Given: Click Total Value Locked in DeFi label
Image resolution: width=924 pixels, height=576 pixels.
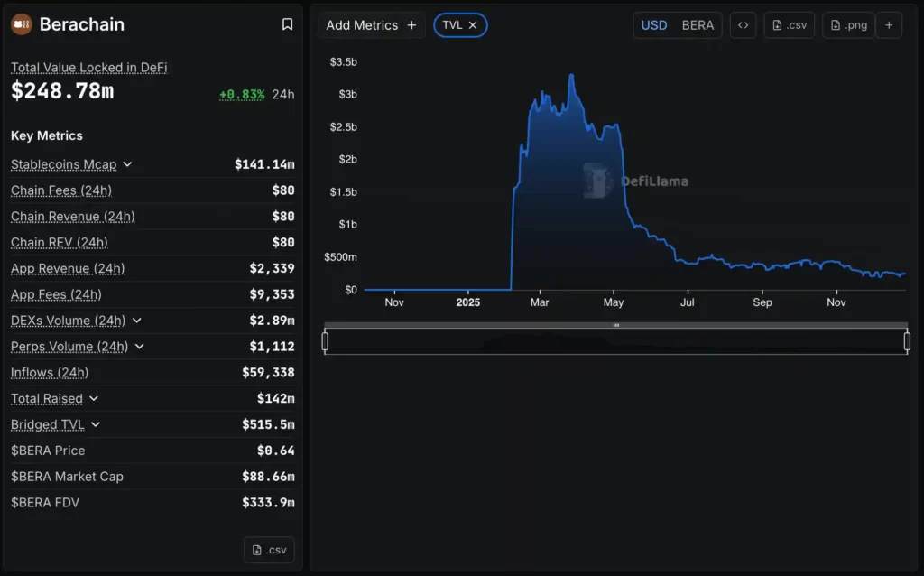Looking at the screenshot, I should click(x=88, y=68).
